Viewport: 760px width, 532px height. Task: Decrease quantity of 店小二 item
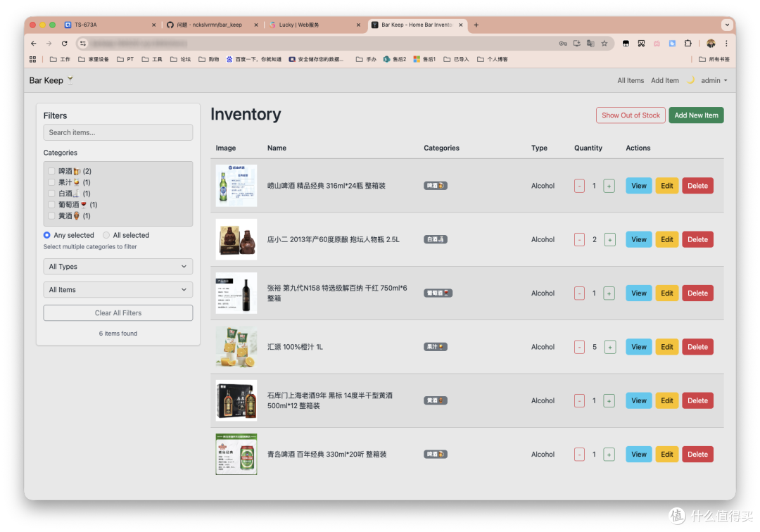(x=579, y=240)
